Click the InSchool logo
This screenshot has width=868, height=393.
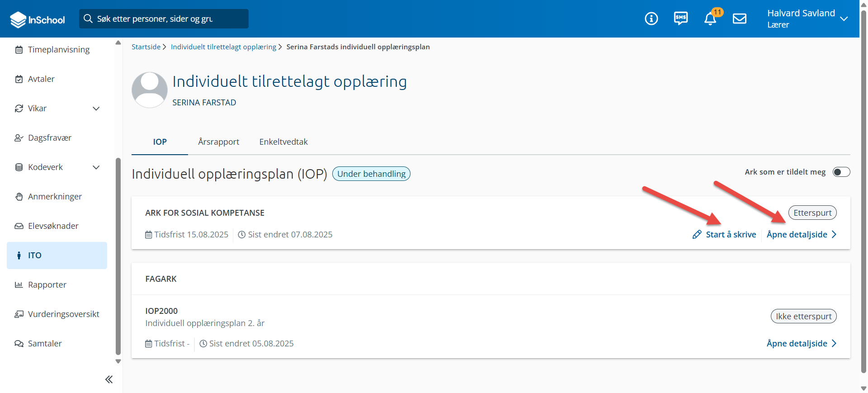38,19
